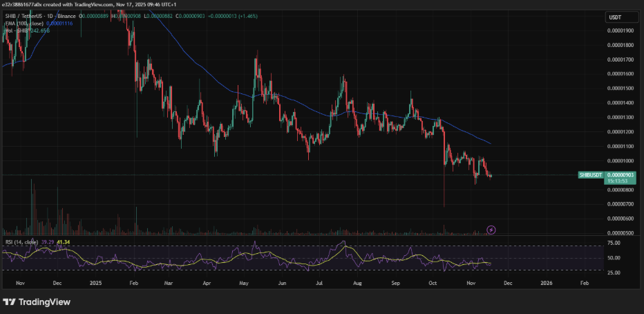Screen dimensions: 644x314
Task: Click the close price C0.00000903
Action: pyautogui.click(x=191, y=16)
